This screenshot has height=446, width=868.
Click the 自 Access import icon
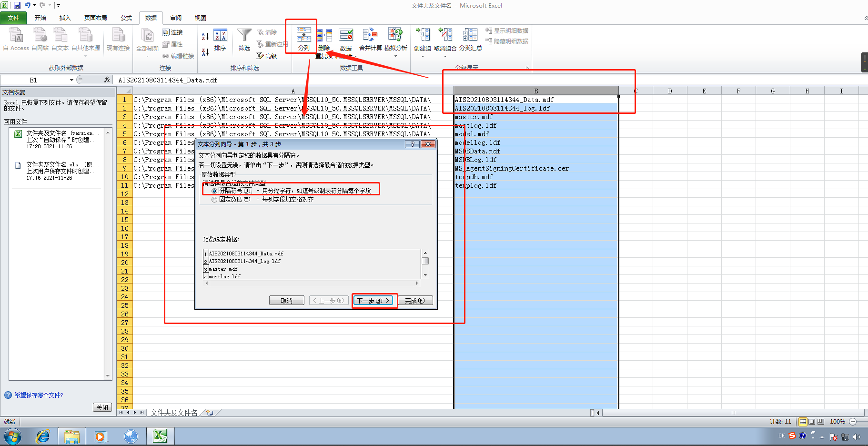16,35
